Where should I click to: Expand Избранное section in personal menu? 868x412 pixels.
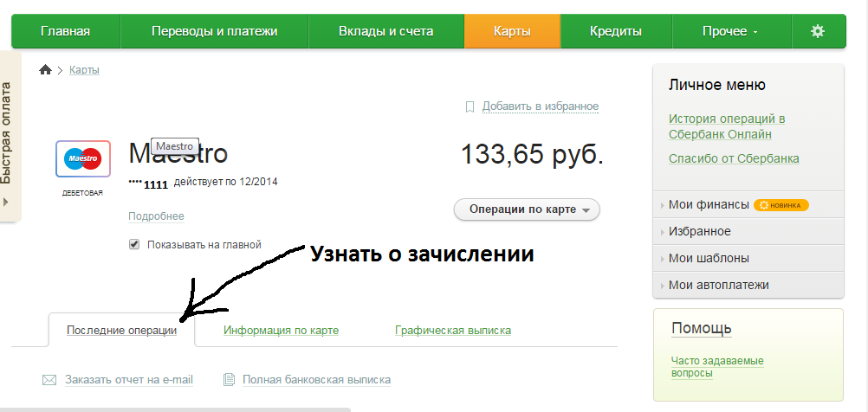click(700, 231)
